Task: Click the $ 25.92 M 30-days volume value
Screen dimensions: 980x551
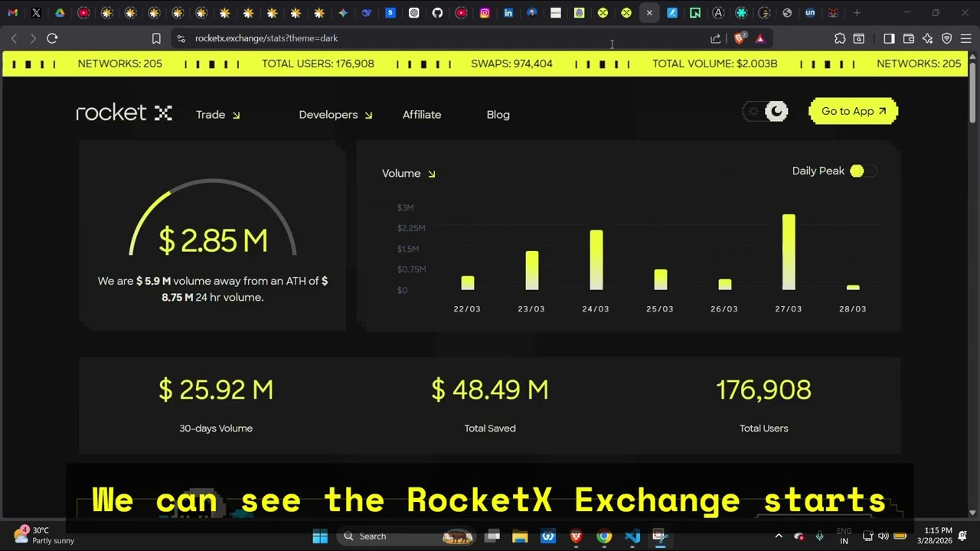Action: tap(216, 390)
